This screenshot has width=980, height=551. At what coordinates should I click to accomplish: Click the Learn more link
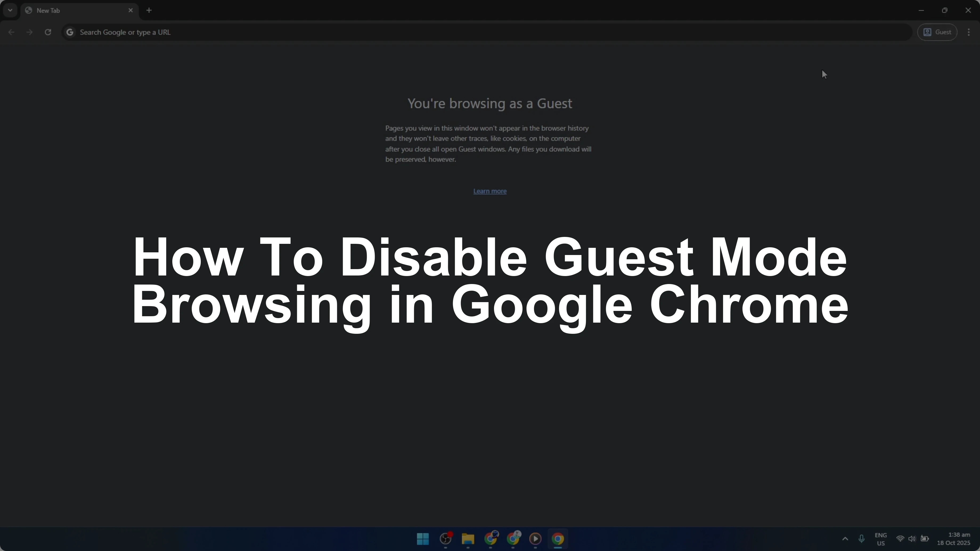tap(490, 191)
